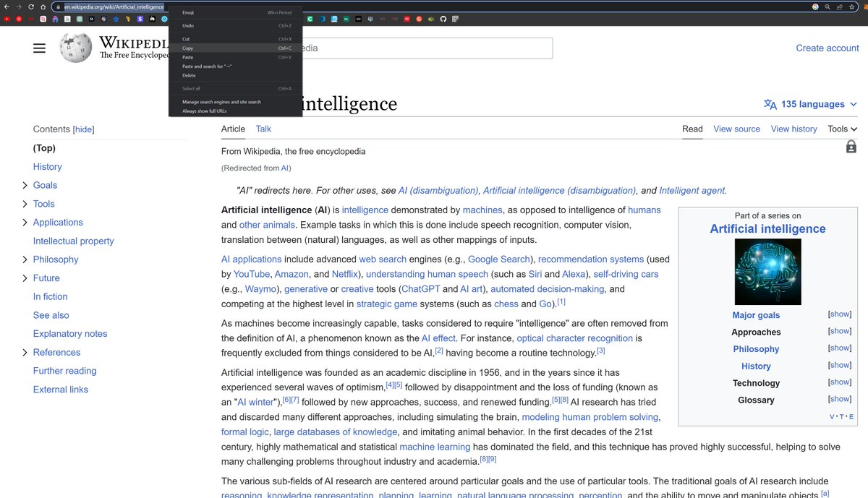868x498 pixels.
Task: Click the browser address bar URL
Action: click(x=114, y=7)
